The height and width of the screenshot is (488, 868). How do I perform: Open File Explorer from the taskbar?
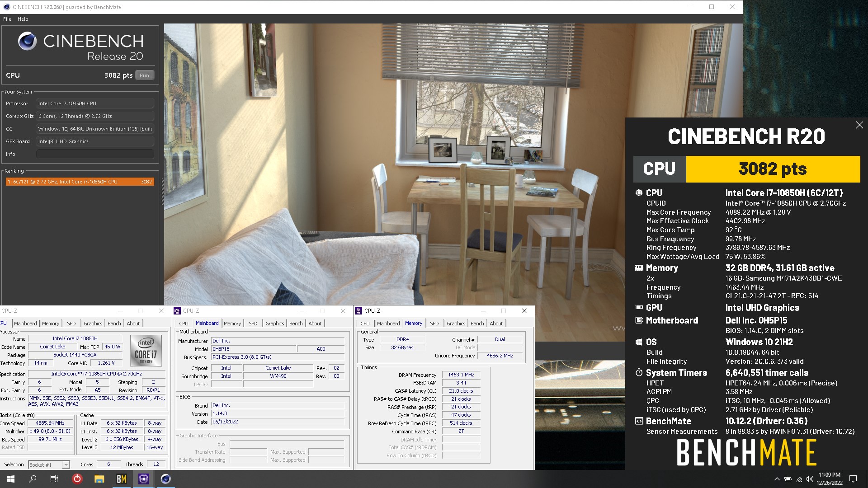99,479
